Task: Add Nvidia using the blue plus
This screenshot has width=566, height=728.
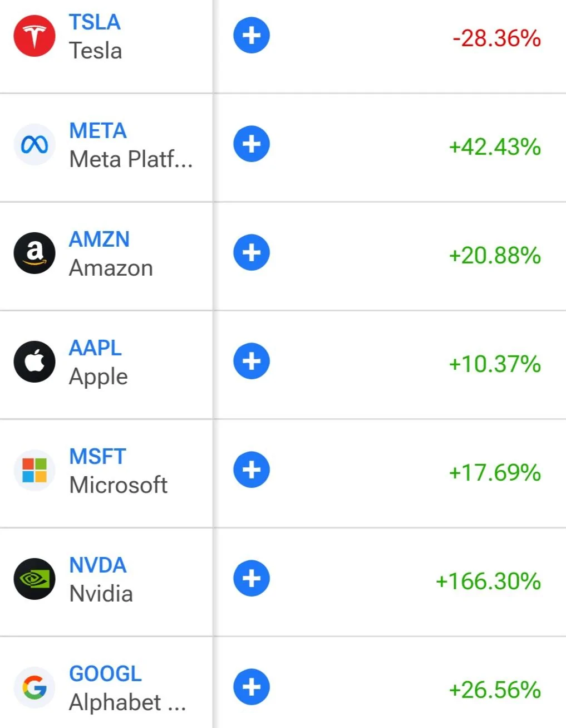Action: (252, 578)
